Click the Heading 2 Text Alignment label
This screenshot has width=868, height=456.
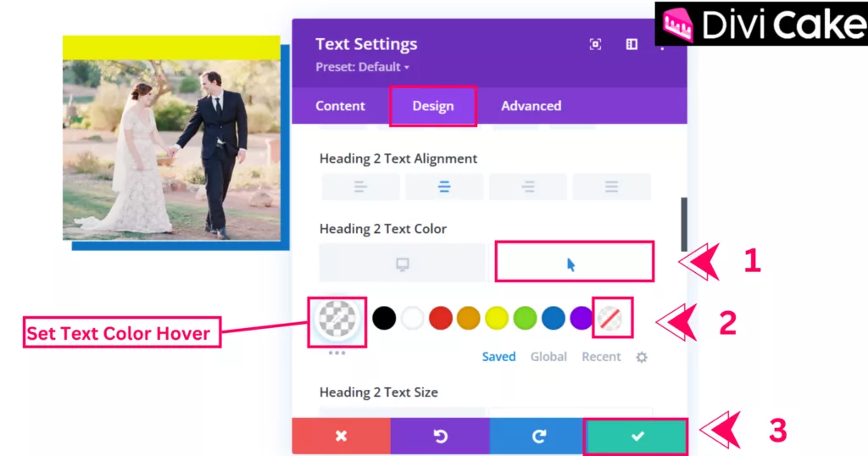pyautogui.click(x=398, y=158)
